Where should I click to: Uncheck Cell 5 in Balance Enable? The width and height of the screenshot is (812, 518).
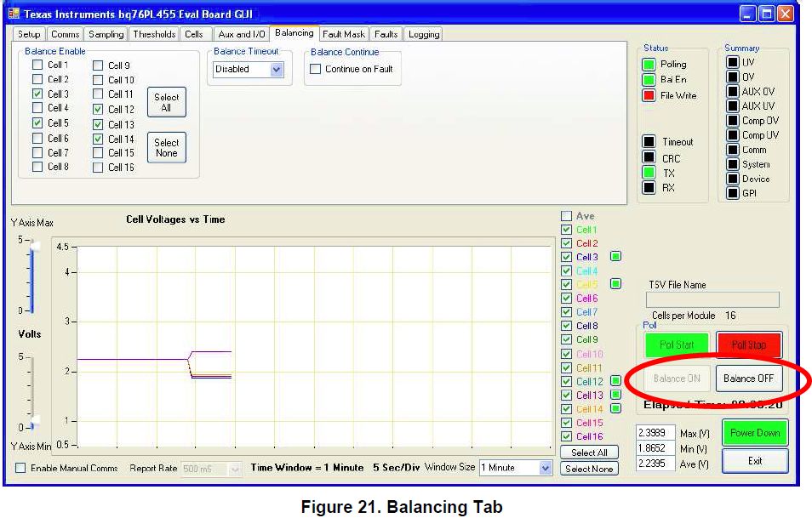pyautogui.click(x=37, y=122)
